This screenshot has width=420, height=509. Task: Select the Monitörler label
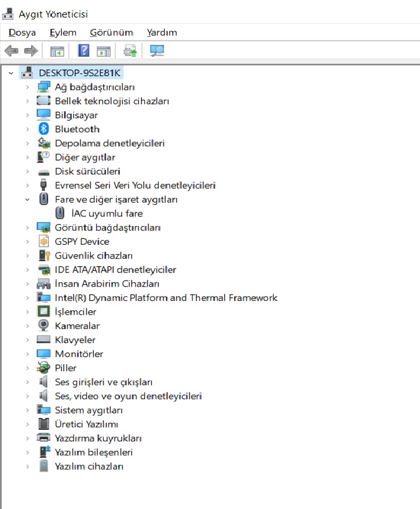[x=79, y=354]
